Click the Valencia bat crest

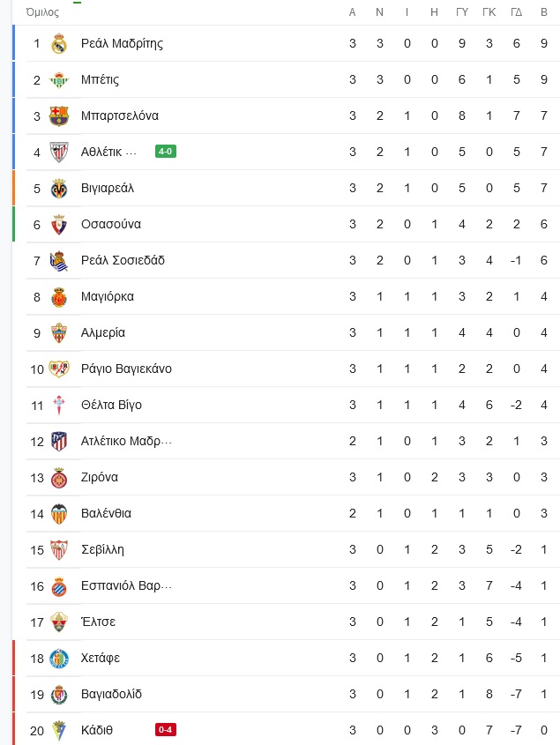point(59,514)
